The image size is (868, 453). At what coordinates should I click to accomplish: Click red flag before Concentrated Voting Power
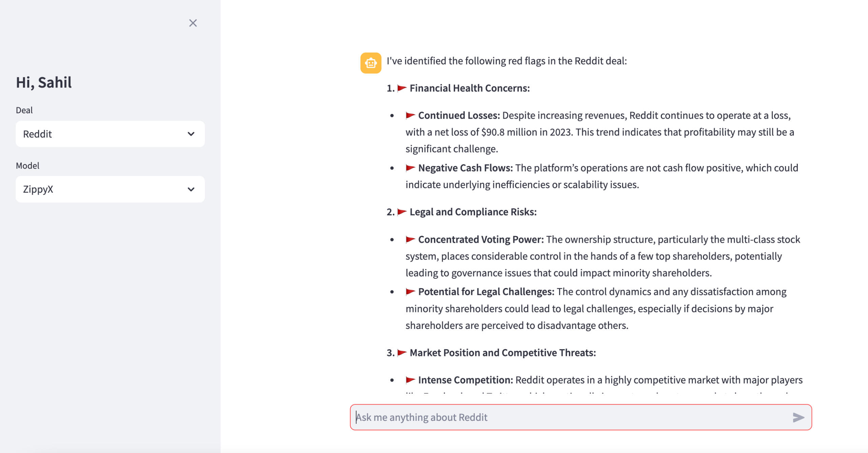[x=410, y=240]
